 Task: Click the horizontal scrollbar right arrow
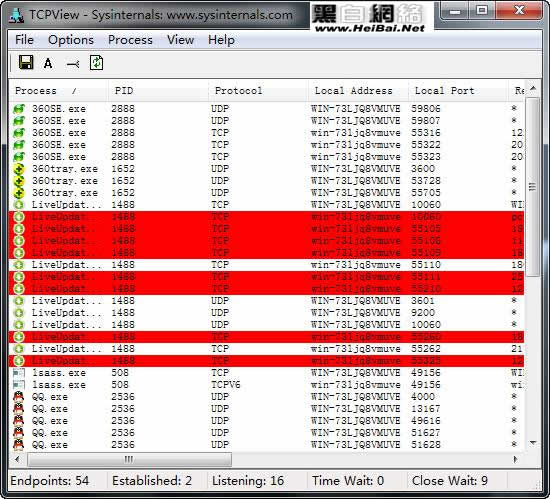(515, 459)
